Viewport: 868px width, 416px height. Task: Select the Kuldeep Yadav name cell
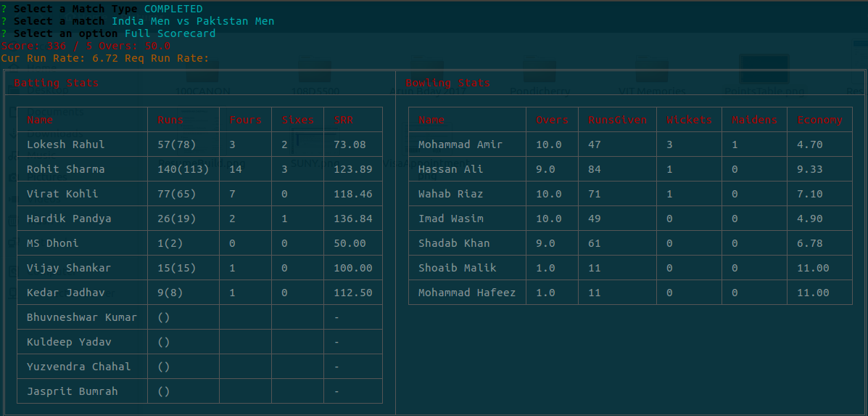[x=69, y=342]
